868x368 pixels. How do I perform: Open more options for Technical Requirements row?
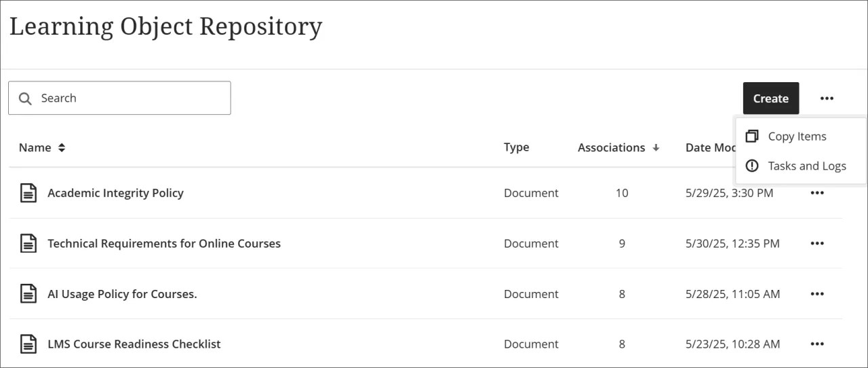[x=817, y=244]
